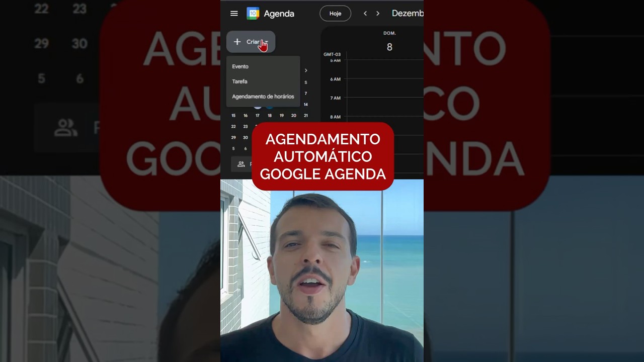Select date 19 in the mini calendar

[282, 116]
